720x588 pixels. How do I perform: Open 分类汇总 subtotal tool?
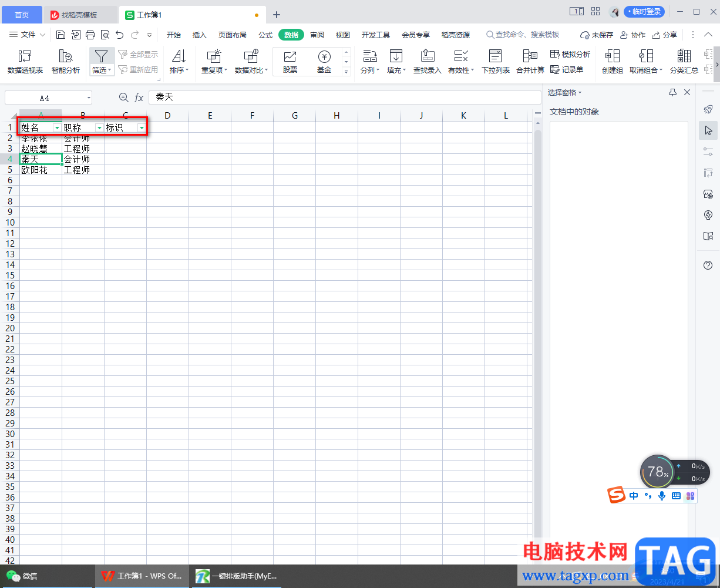click(x=684, y=62)
